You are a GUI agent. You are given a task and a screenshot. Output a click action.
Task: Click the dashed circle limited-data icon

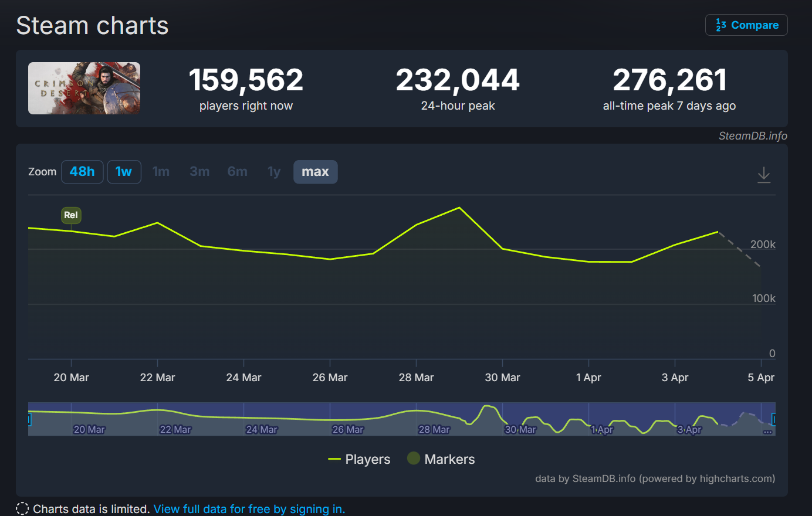(x=22, y=509)
